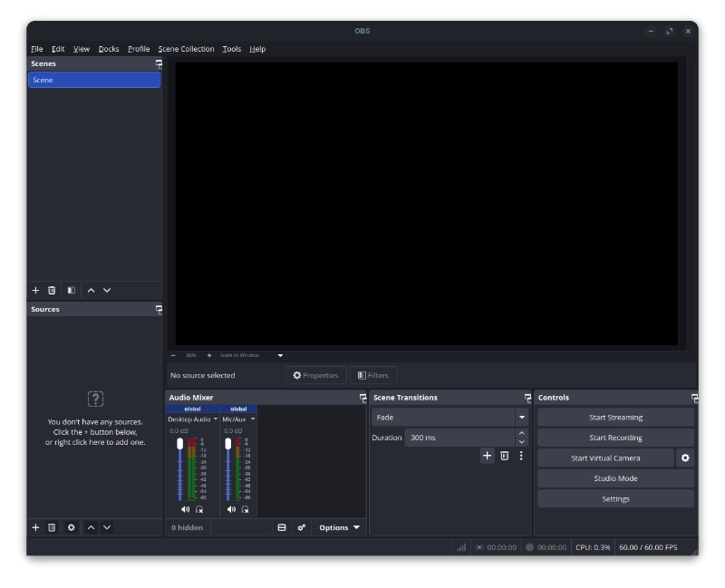Open source properties gear in Sources toolbar
Image resolution: width=725 pixels, height=588 pixels.
click(72, 527)
